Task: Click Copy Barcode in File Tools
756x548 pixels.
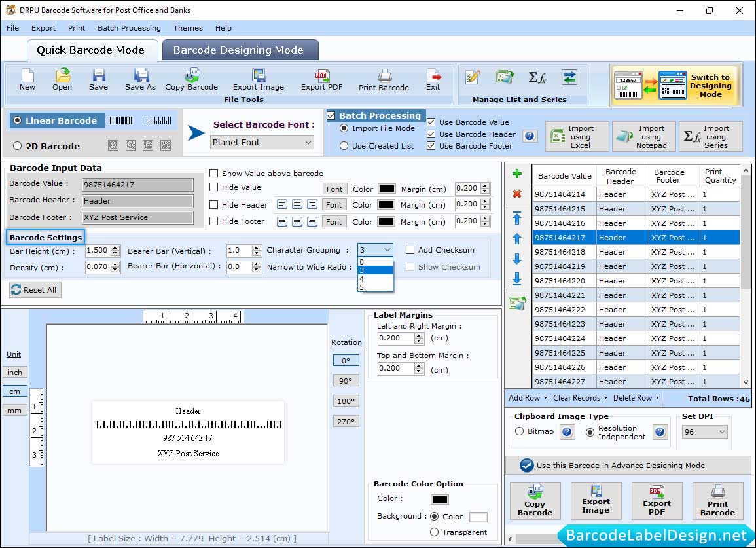Action: 191,80
